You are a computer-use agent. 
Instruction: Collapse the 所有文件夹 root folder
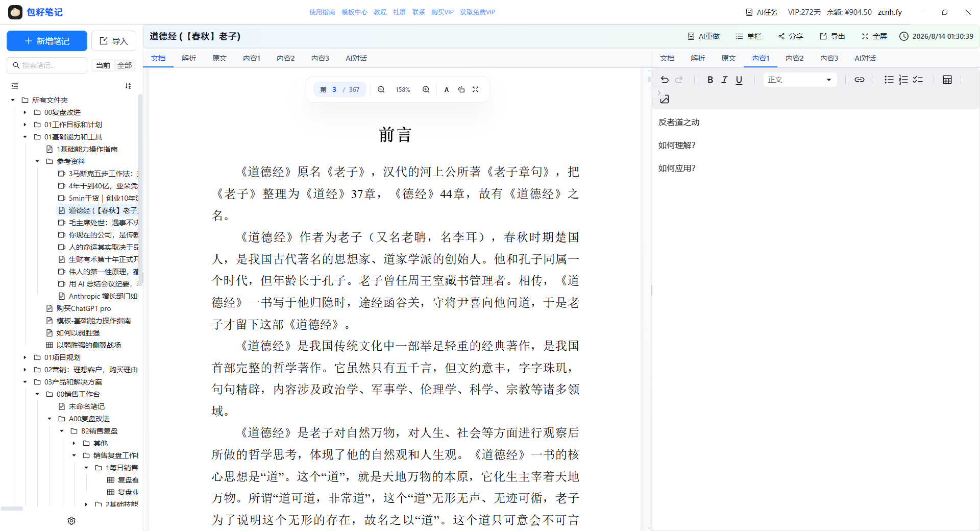point(13,100)
